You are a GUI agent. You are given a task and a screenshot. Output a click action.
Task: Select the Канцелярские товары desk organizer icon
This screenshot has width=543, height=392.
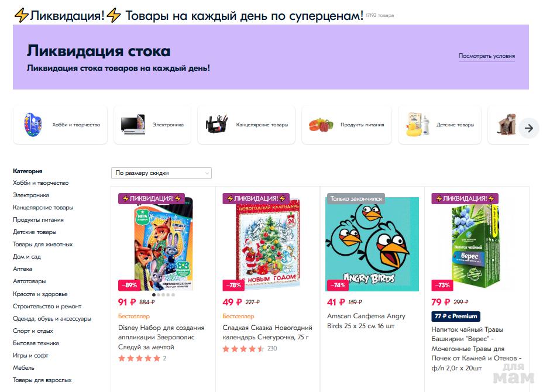pos(217,124)
